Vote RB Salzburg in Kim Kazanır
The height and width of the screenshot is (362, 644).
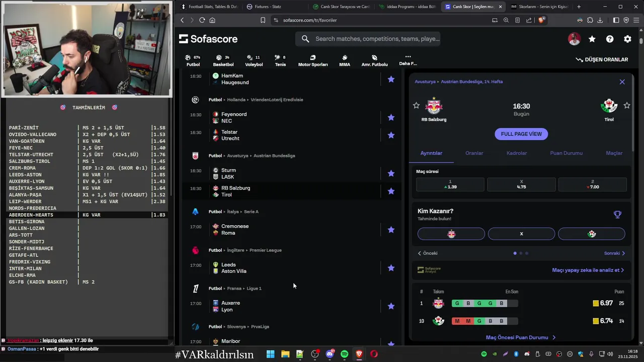click(451, 234)
